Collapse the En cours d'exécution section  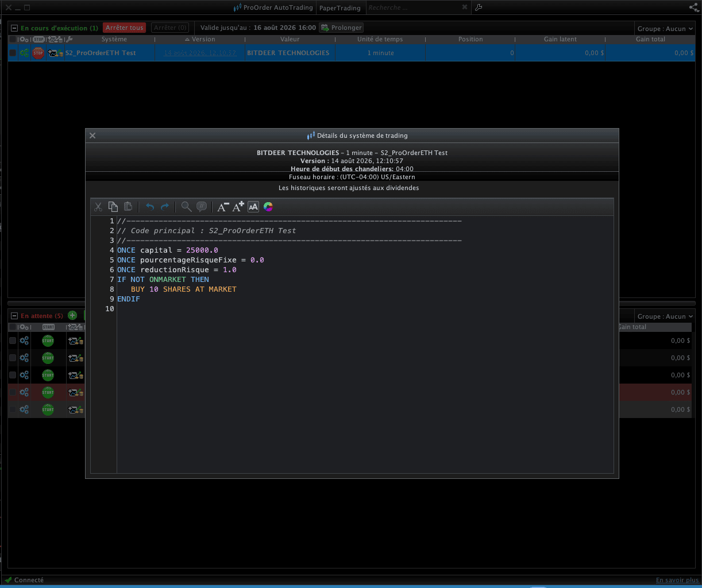coord(14,28)
